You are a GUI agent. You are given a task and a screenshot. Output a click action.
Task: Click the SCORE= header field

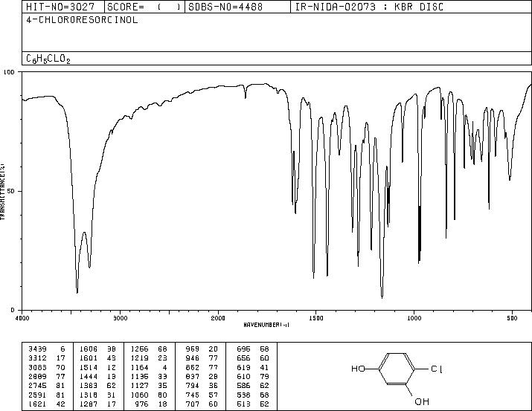pos(144,7)
